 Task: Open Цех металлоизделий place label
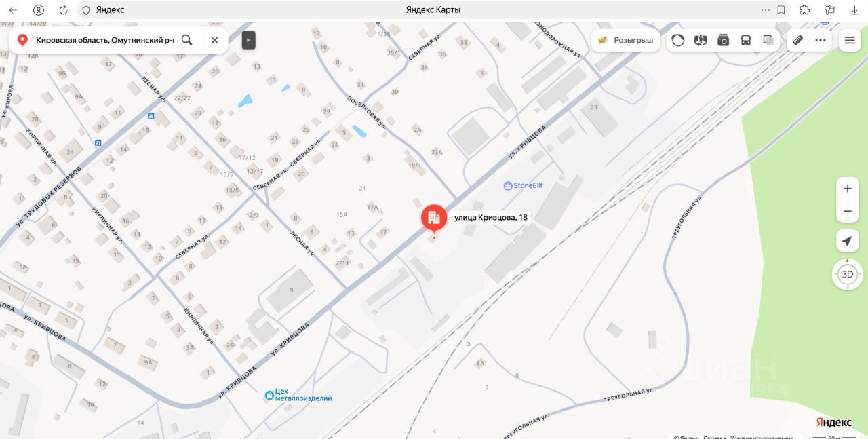tap(298, 394)
